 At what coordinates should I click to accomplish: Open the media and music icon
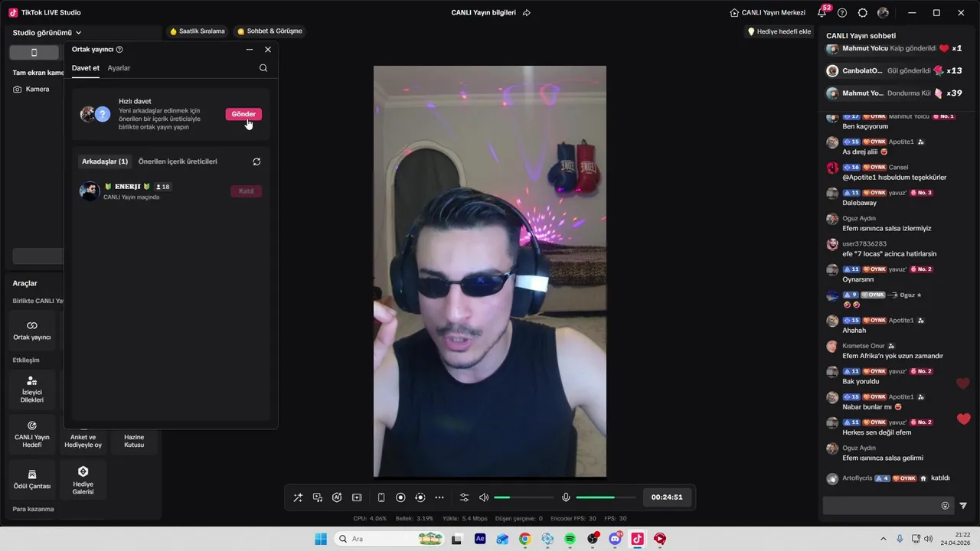coord(318,497)
